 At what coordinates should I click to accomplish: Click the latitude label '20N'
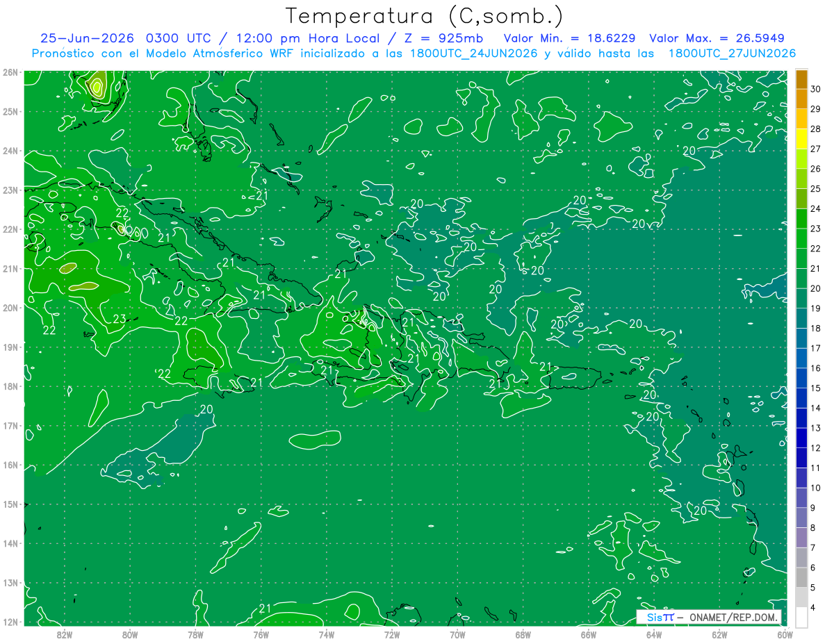pyautogui.click(x=10, y=308)
